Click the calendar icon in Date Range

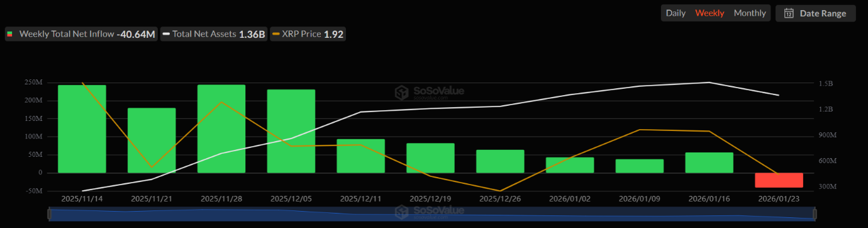[x=789, y=13]
